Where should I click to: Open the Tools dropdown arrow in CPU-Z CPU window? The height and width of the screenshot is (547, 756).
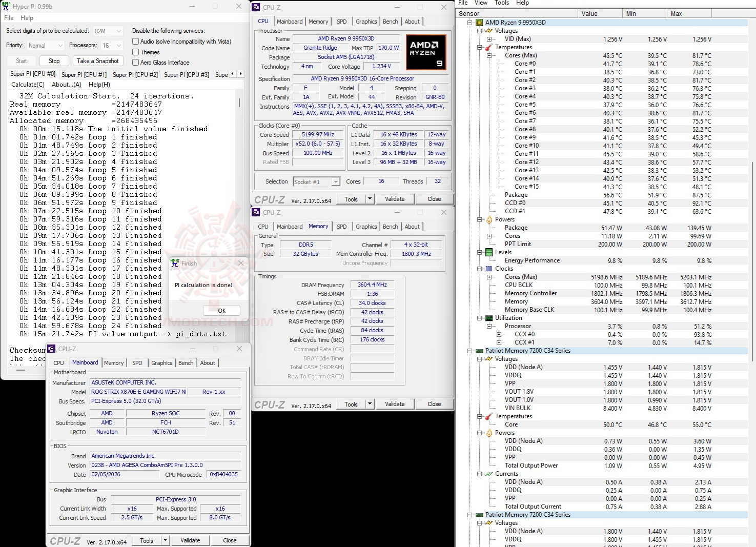(370, 199)
